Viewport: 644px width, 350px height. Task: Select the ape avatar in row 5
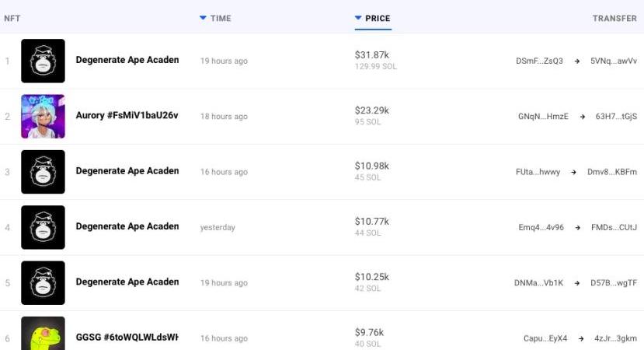[44, 283]
